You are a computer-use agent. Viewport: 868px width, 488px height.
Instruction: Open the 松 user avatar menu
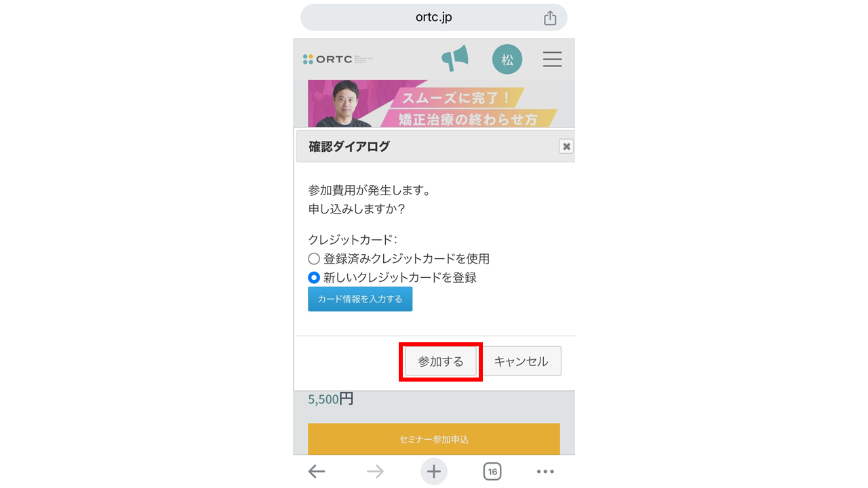[x=507, y=60]
